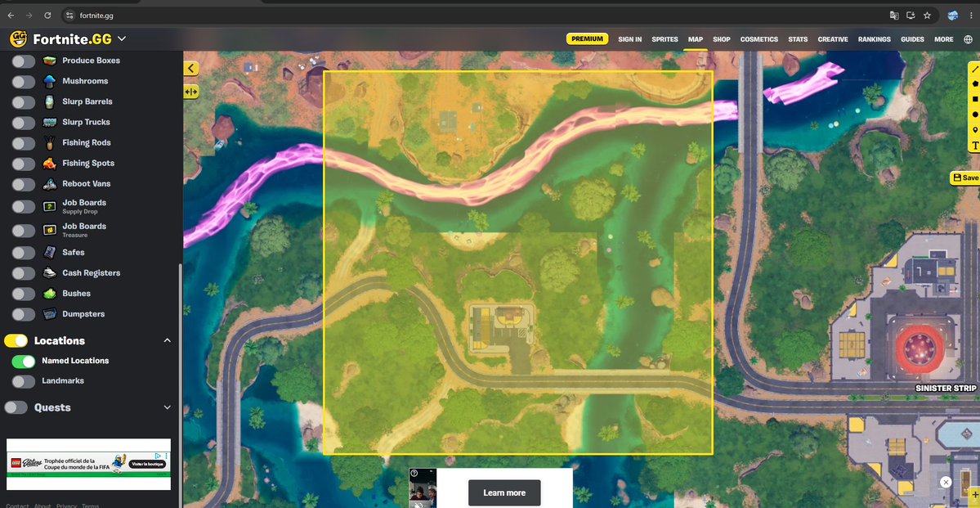
Task: Click the Fishing Rods icon
Action: click(49, 142)
